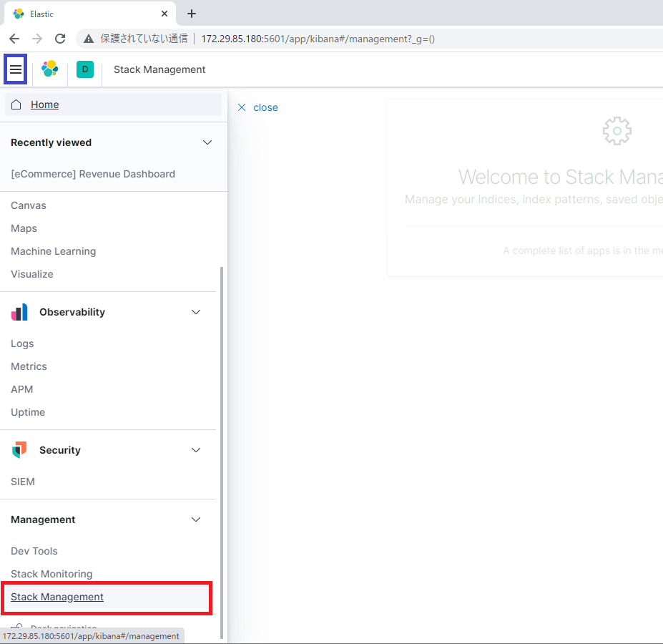Click the close link beside menu
Screen dimensions: 663x644
257,107
